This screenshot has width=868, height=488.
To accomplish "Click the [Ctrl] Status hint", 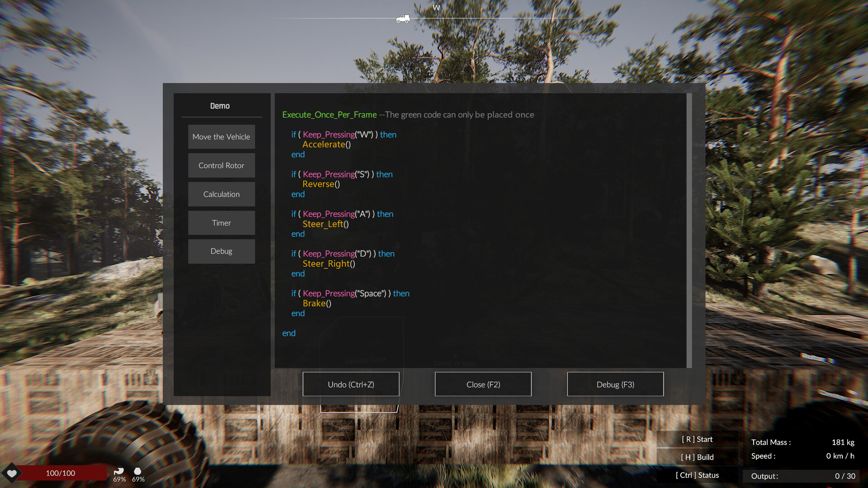I will 697,475.
